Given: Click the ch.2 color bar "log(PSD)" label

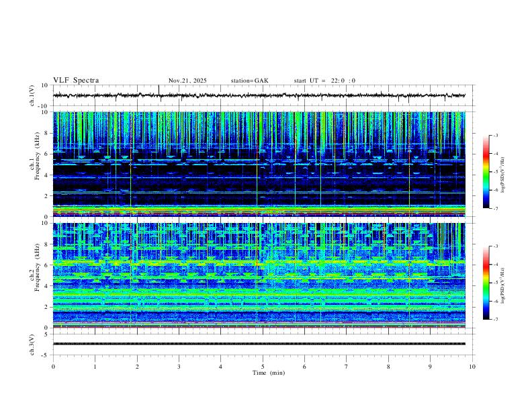Looking at the screenshot, I should [503, 285].
